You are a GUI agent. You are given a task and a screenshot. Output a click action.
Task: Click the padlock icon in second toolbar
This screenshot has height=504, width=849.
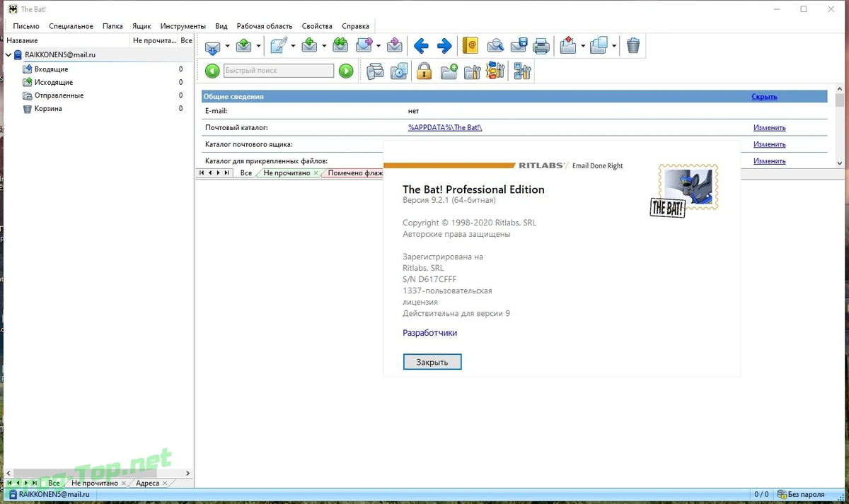[424, 71]
